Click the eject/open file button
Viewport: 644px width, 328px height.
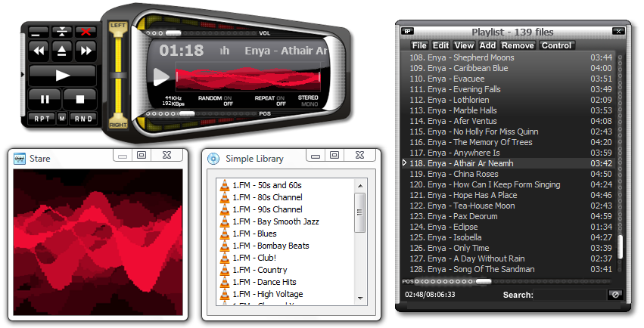(x=62, y=51)
